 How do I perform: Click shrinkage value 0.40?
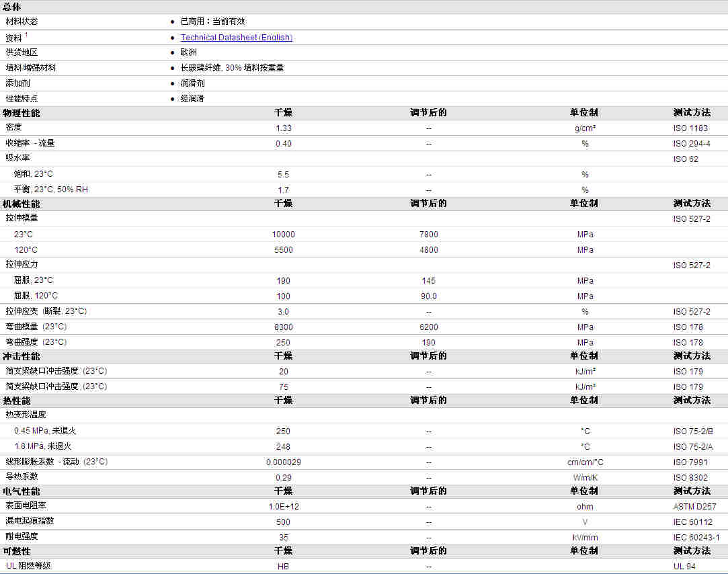(284, 144)
